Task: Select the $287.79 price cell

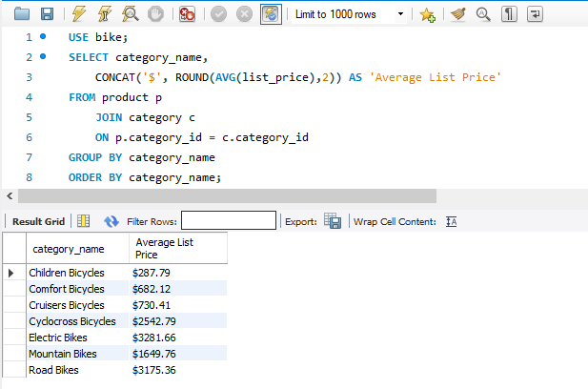Action: [x=178, y=273]
